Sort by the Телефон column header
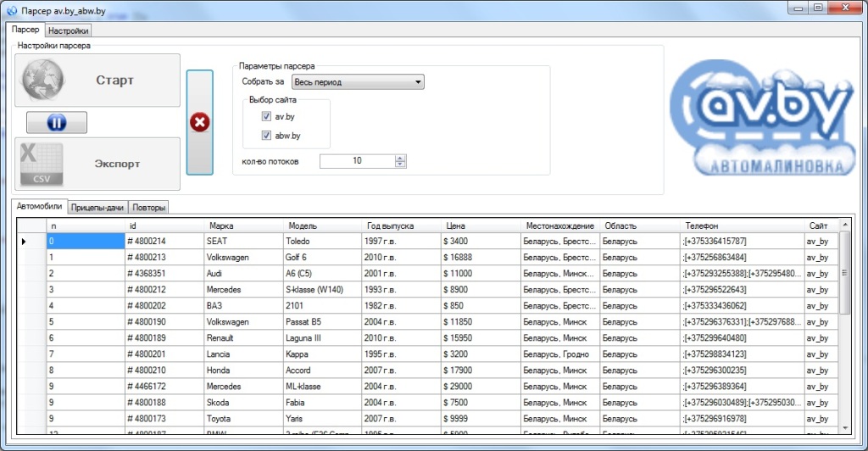 (x=743, y=225)
